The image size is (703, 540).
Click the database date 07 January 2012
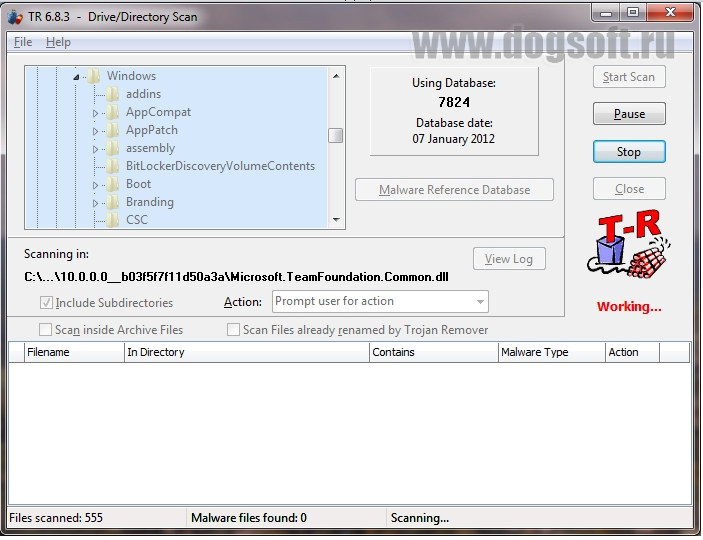click(454, 139)
